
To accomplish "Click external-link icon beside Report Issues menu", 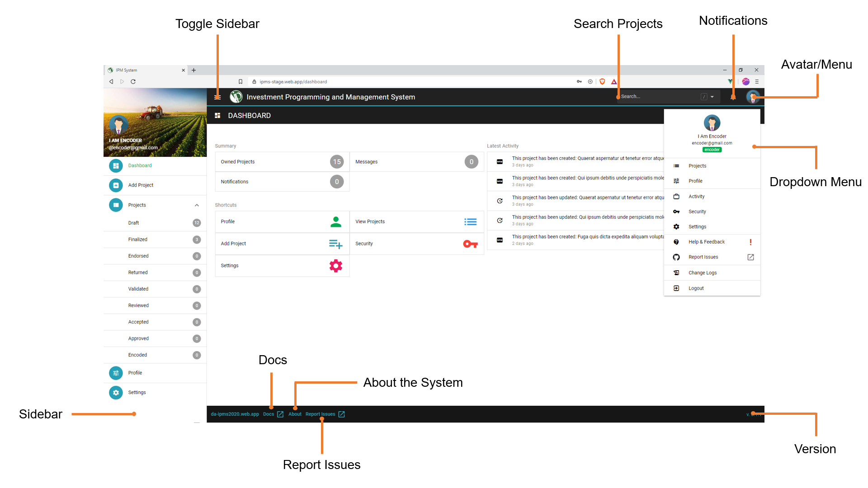I will point(750,257).
